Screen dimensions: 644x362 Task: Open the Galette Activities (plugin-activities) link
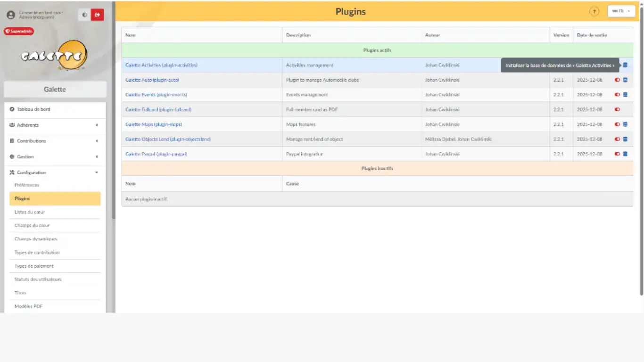tap(161, 65)
